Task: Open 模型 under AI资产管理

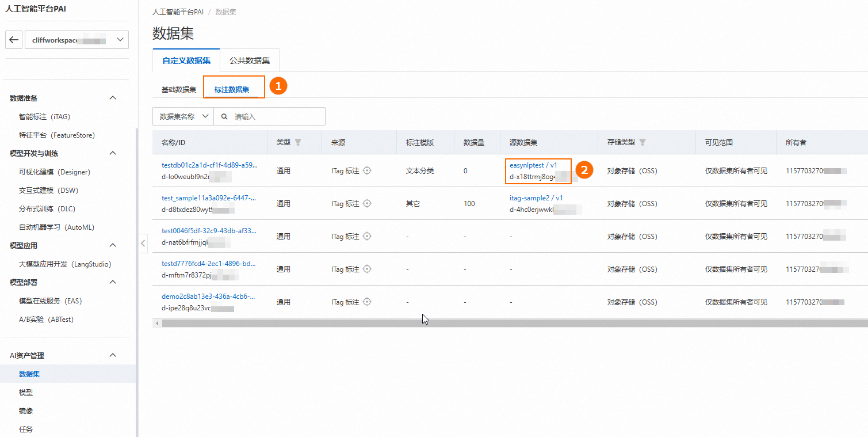Action: tap(26, 392)
